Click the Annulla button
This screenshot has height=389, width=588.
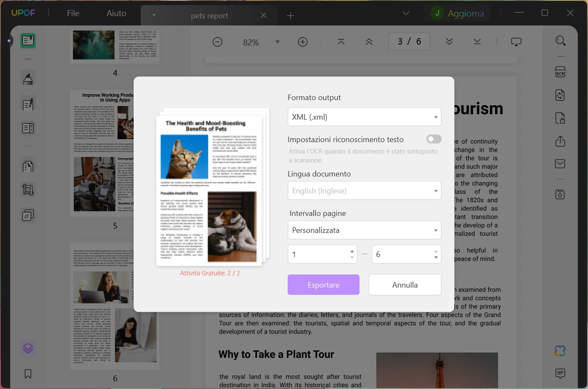405,285
